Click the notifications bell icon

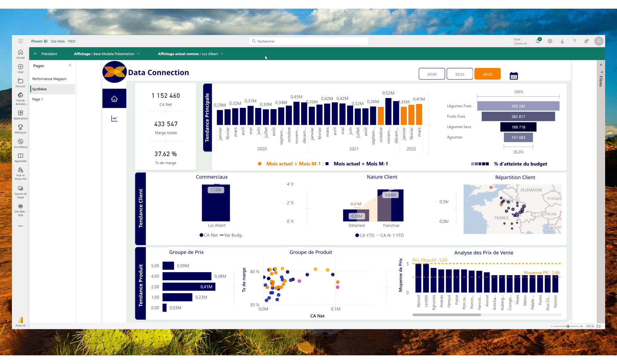tap(538, 41)
